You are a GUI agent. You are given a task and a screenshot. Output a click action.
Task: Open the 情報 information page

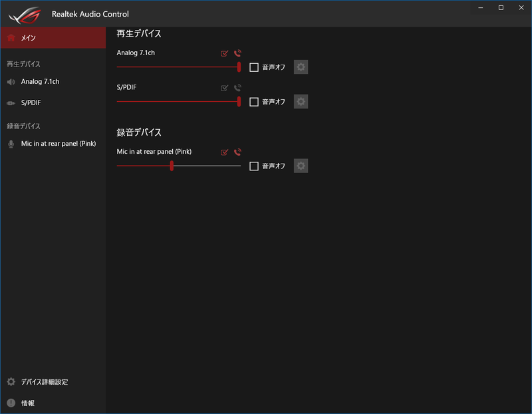coord(27,403)
